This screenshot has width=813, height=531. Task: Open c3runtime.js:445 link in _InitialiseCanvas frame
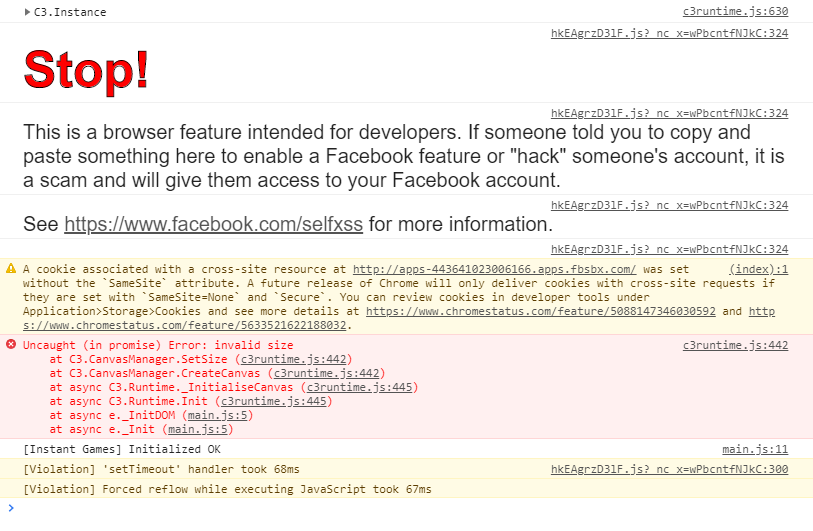(x=359, y=387)
